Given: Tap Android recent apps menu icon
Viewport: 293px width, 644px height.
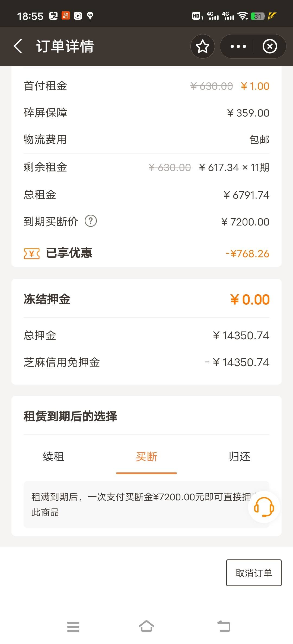Looking at the screenshot, I should pyautogui.click(x=73, y=626).
